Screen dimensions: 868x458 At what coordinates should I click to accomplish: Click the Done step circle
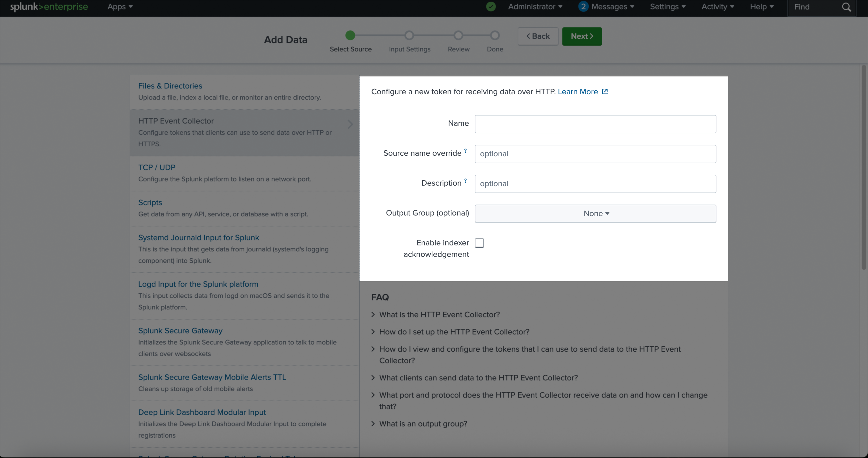(495, 35)
